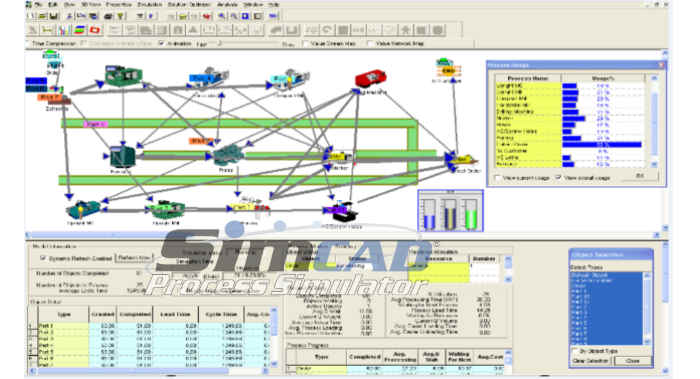
Task: Click the Resource Name column header
Action: click(x=527, y=78)
